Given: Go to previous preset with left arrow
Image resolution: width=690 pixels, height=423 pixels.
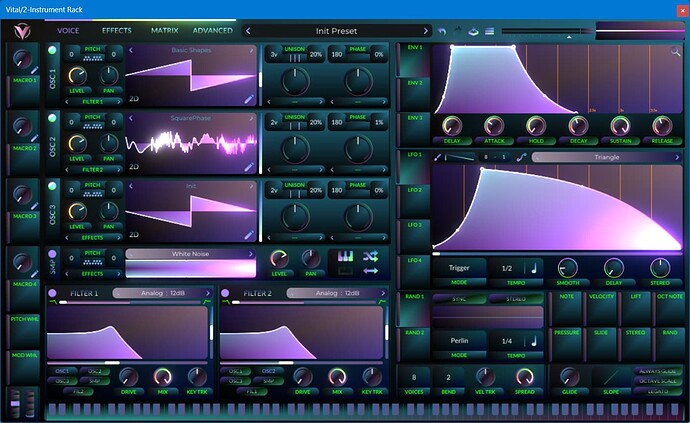Looking at the screenshot, I should pos(248,31).
